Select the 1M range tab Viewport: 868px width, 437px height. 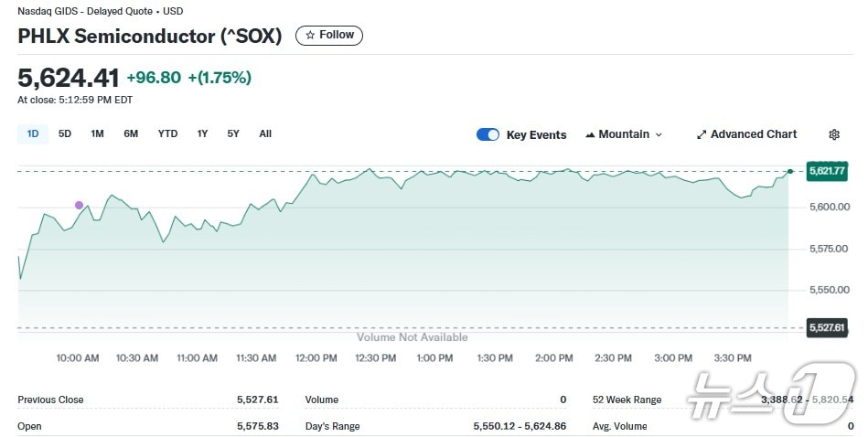pyautogui.click(x=97, y=133)
